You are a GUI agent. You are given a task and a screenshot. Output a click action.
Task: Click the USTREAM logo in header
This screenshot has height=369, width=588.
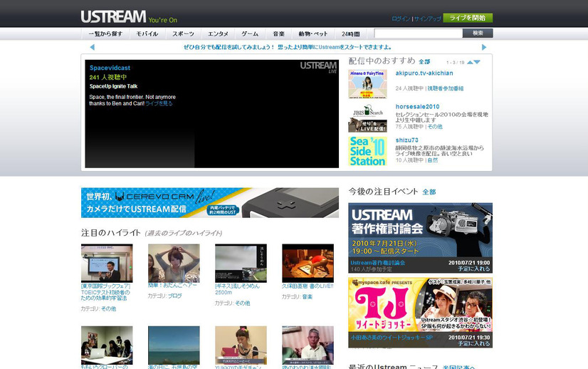point(113,16)
